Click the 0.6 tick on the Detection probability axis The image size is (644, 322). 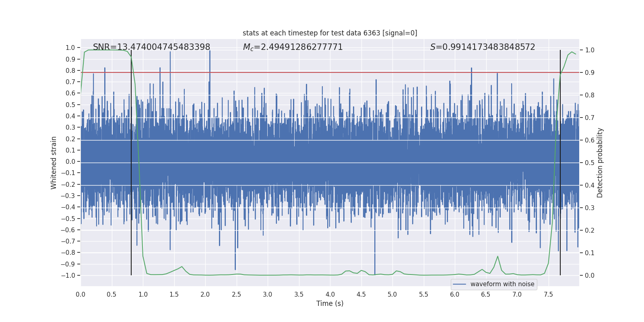590,140
